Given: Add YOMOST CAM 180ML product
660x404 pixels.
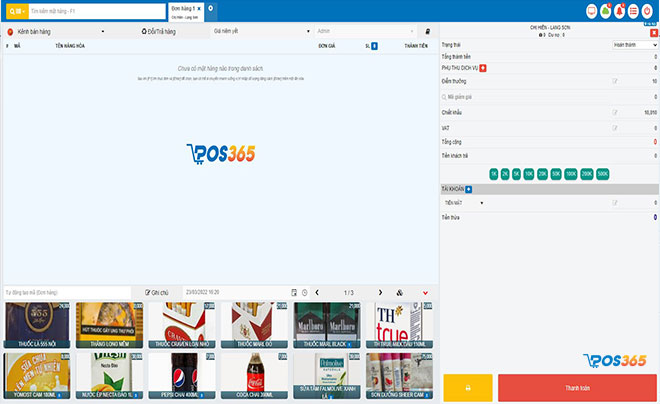Looking at the screenshot, I should pos(37,376).
